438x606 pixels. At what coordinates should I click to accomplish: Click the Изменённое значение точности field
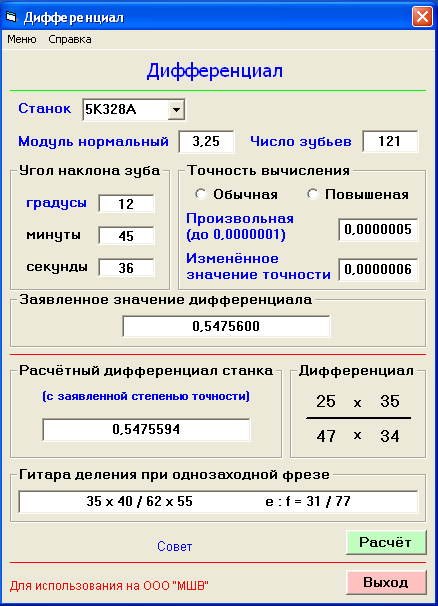[x=378, y=269]
